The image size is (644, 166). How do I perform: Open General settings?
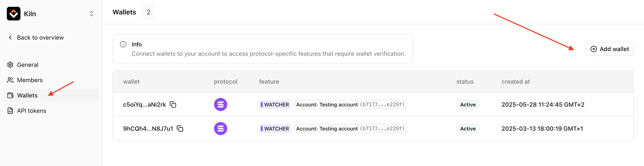tap(27, 65)
